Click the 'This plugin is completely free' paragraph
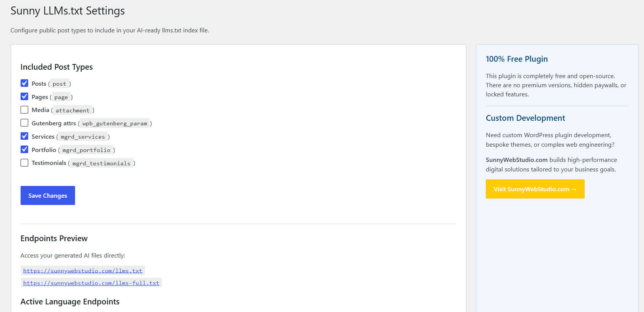 (556, 85)
